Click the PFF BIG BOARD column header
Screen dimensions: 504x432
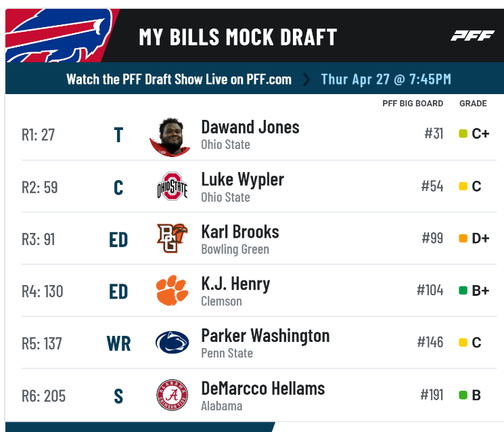click(x=413, y=104)
